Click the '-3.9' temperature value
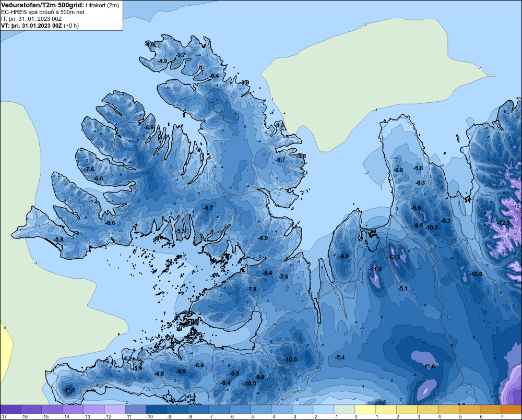 point(245,82)
